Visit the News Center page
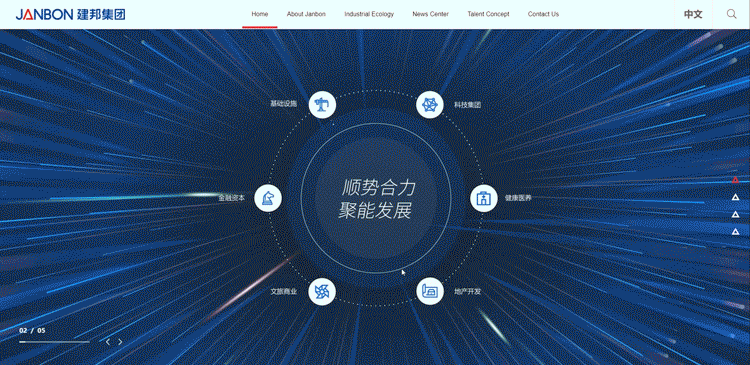Viewport: 750px width, 365px height. 430,14
